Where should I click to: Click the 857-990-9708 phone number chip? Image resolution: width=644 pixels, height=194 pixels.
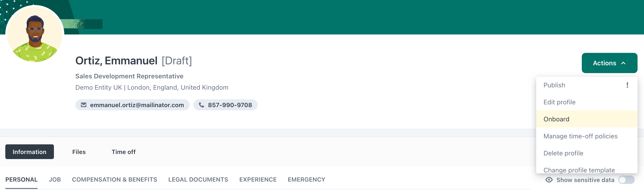coord(225,105)
